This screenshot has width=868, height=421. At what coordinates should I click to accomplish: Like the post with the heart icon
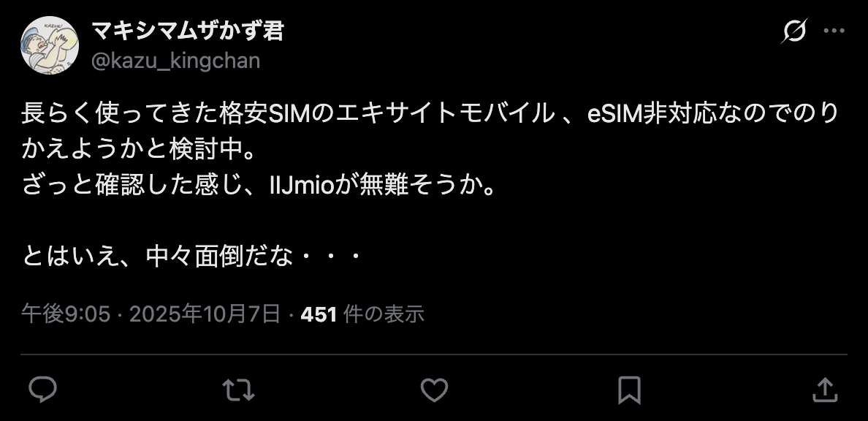click(434, 390)
